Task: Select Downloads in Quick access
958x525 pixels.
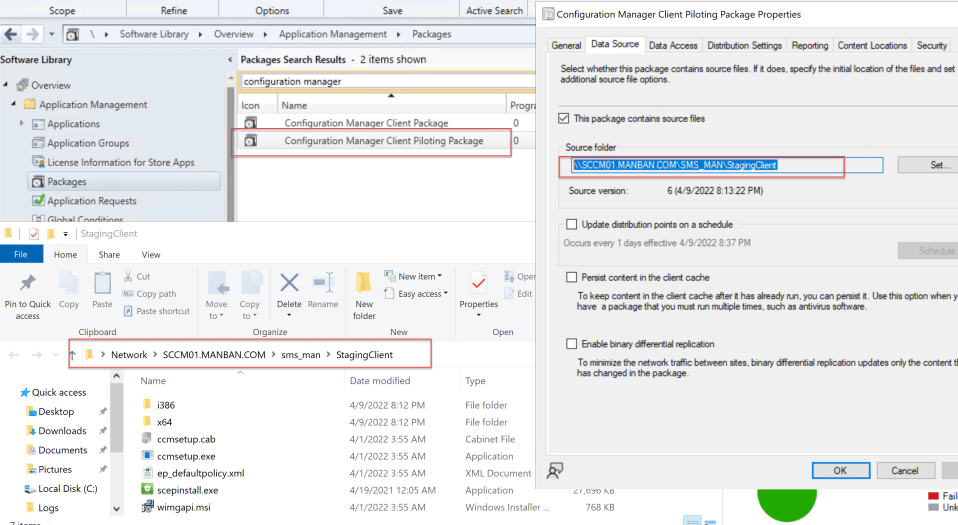Action: pyautogui.click(x=62, y=431)
